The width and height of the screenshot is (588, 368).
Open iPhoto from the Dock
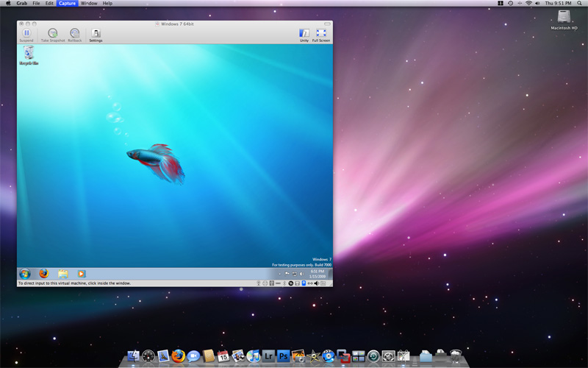pyautogui.click(x=298, y=356)
